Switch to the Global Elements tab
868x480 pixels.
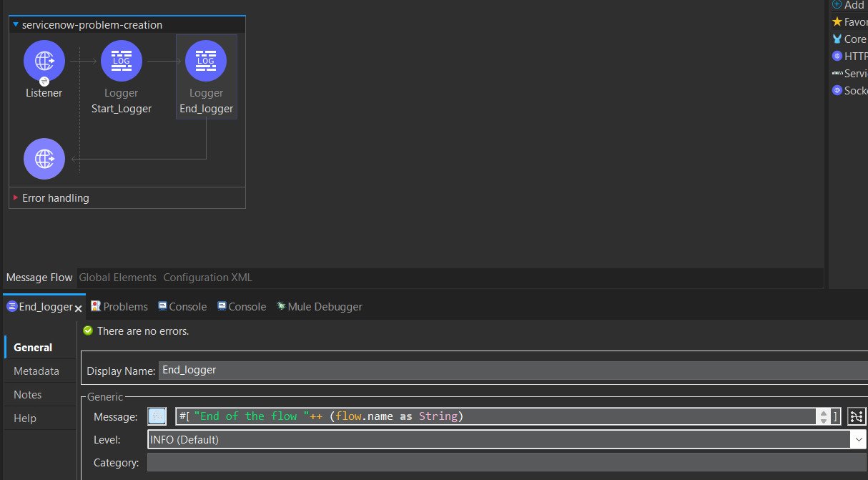117,278
